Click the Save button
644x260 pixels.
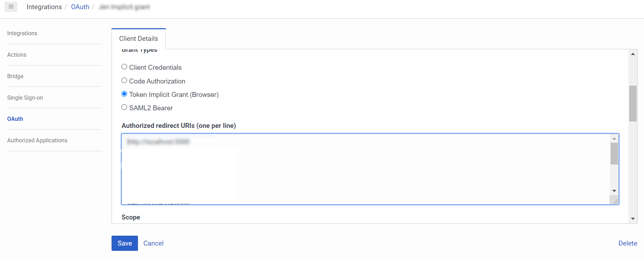click(125, 243)
